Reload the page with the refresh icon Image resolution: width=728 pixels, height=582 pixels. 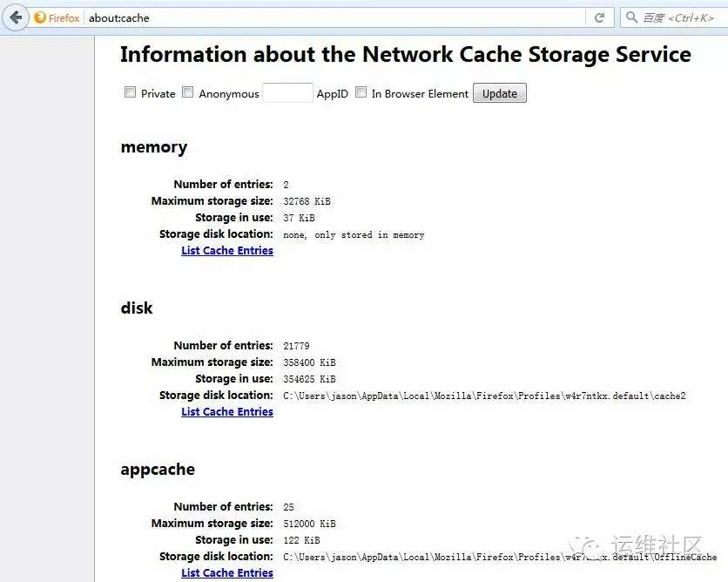(599, 17)
